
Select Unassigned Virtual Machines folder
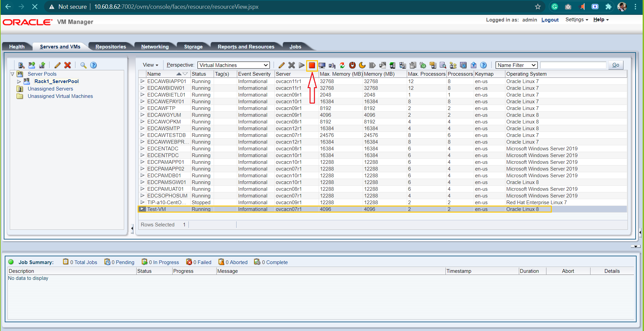point(60,96)
